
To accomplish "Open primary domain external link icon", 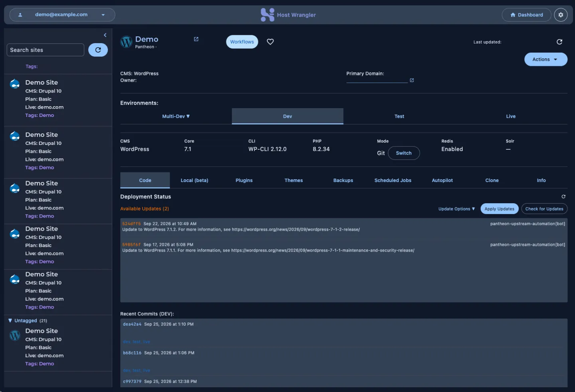I will (x=412, y=80).
